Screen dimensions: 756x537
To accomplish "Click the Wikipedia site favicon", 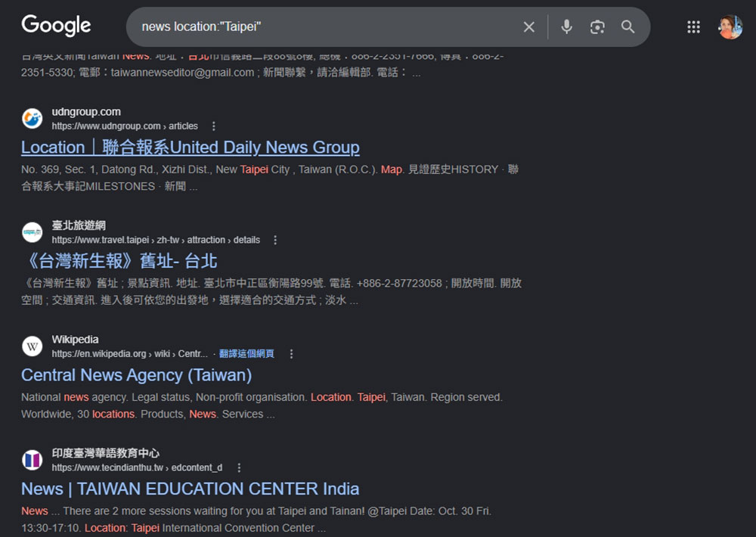I will pos(33,346).
